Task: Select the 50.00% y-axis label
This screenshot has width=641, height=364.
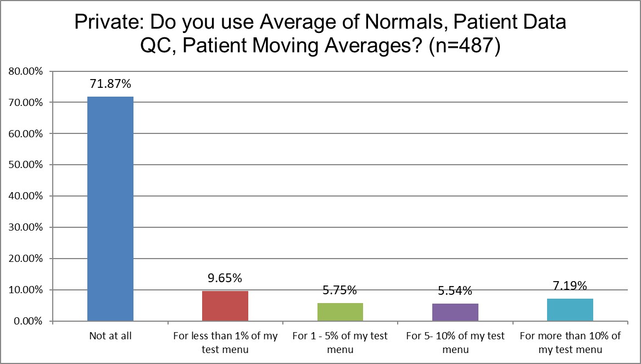Action: pyautogui.click(x=25, y=165)
